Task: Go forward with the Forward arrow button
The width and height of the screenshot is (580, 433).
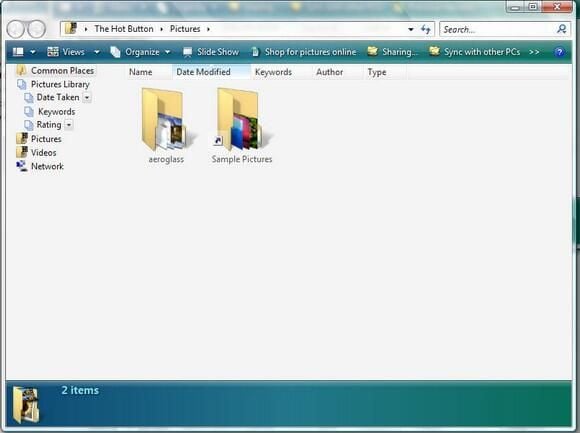Action: coord(37,29)
